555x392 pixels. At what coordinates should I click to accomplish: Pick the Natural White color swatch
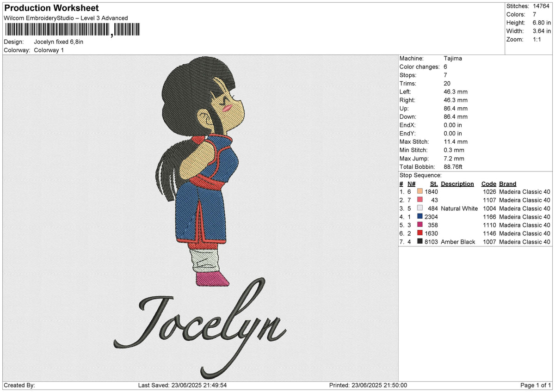click(419, 208)
